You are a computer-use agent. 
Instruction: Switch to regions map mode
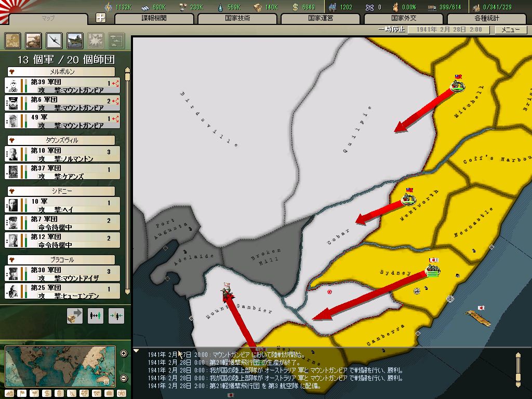[x=84, y=394]
